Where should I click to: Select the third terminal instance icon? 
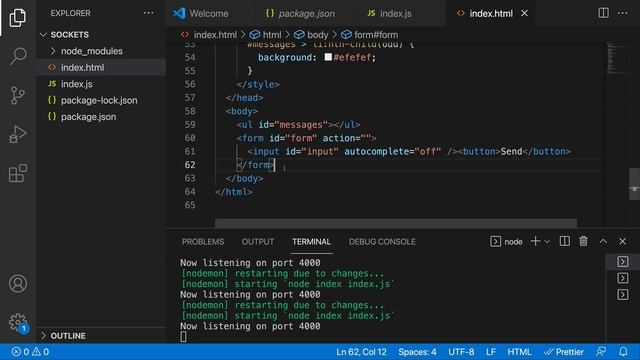(x=622, y=294)
